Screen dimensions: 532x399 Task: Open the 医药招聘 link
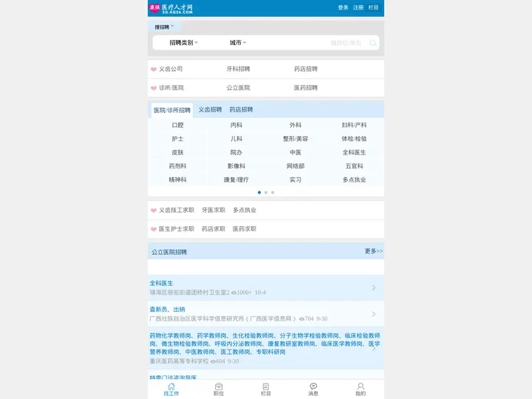coord(306,88)
